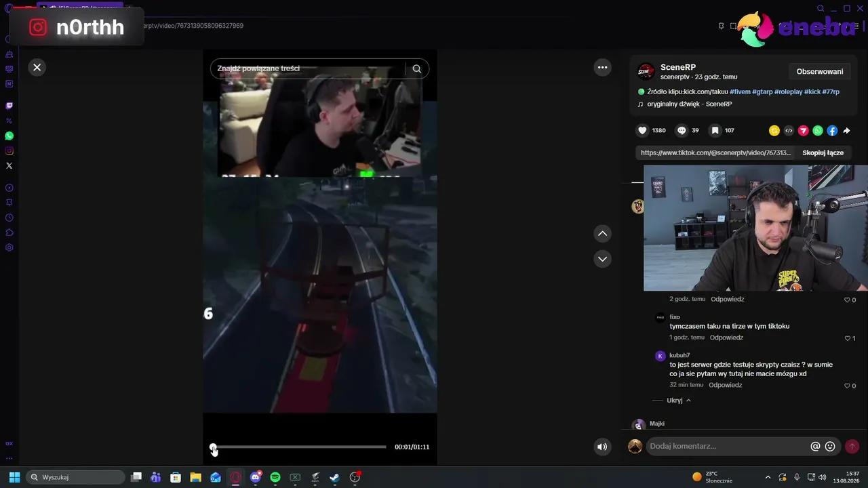Reply to kubuh7's comment
868x488 pixels.
tap(726, 385)
